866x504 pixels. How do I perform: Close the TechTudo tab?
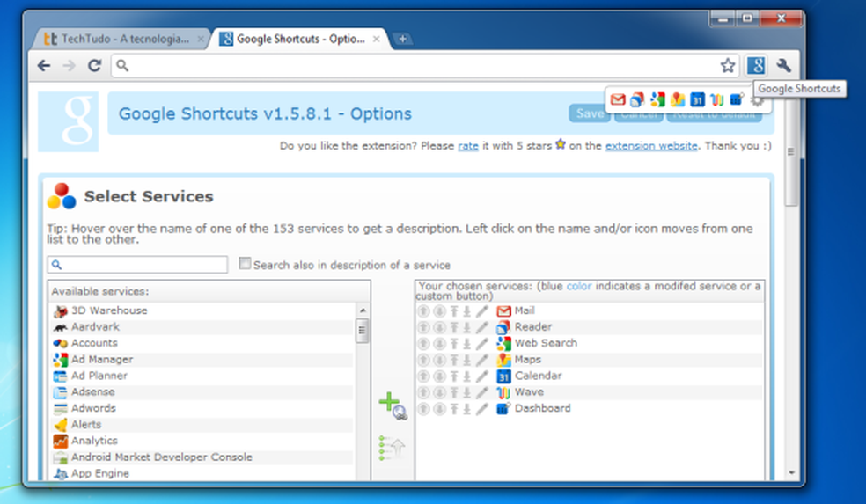[201, 39]
